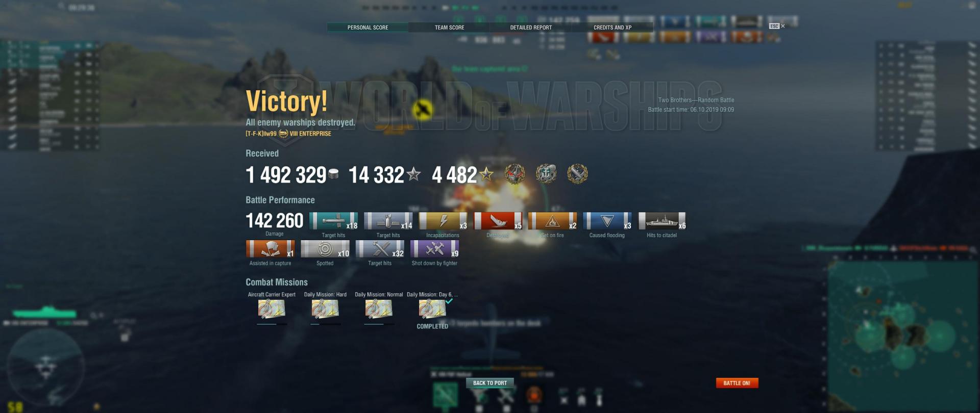The width and height of the screenshot is (980, 413).
Task: Open the Daily Mission: Hard thumbnail
Action: tap(325, 309)
